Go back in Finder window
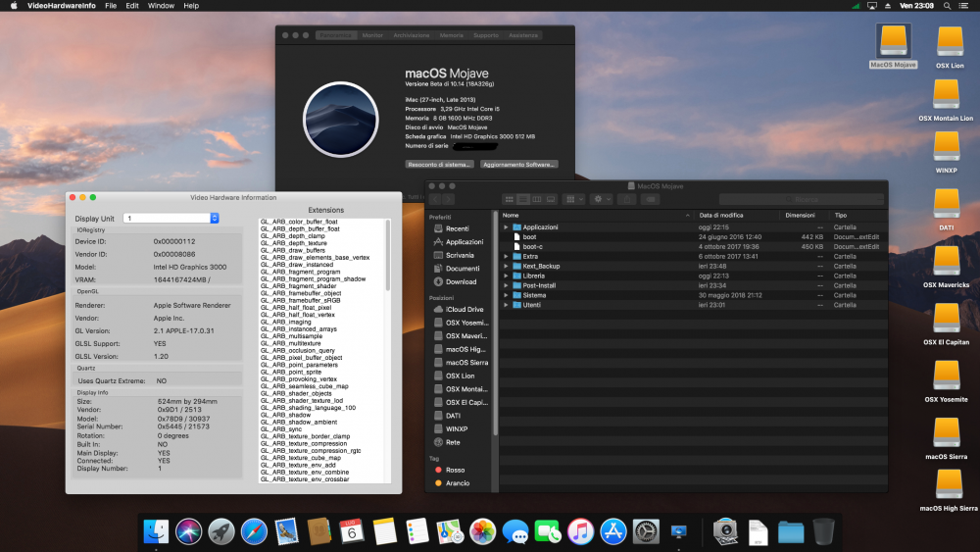The height and width of the screenshot is (552, 980). [x=435, y=199]
